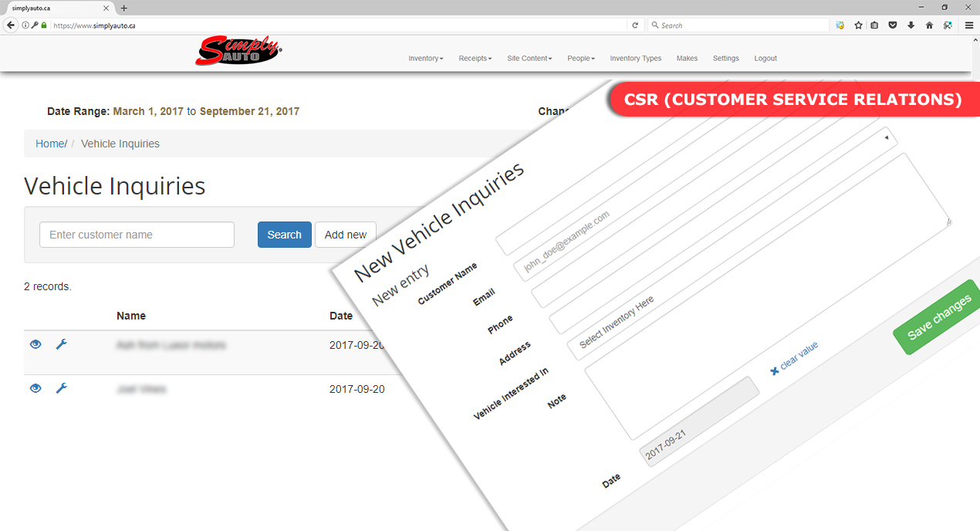
Task: Click Logout in the navigation bar
Action: 765,59
